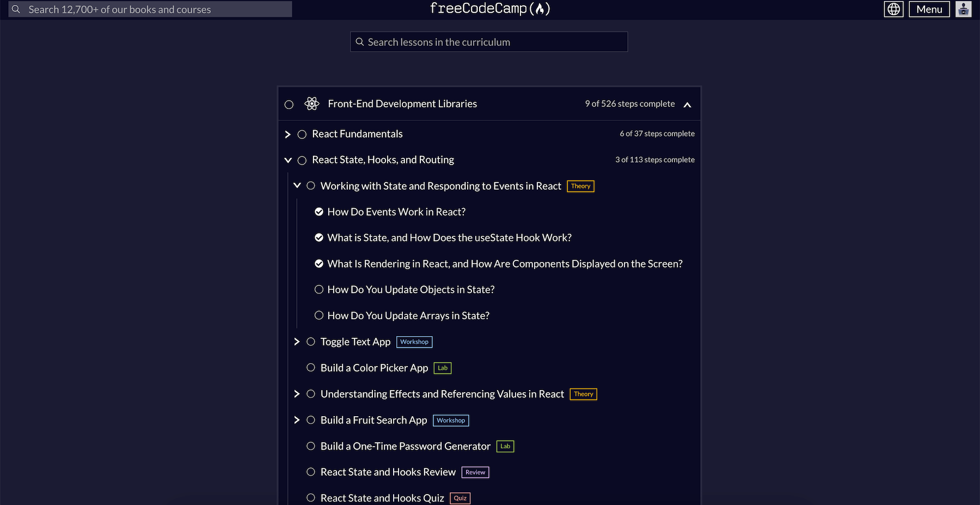Click the curriculum search magnifier icon
Viewport: 980px width, 505px height.
[x=360, y=42]
